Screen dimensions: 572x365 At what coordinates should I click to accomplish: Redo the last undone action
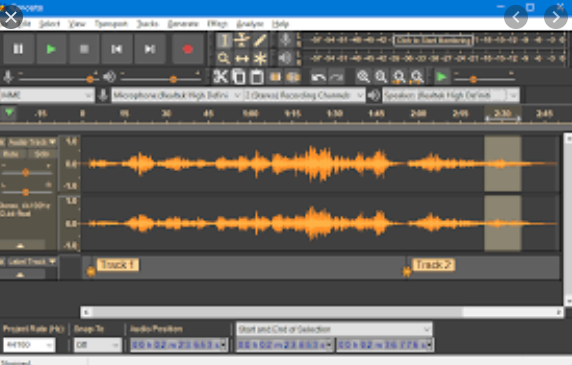pyautogui.click(x=336, y=77)
